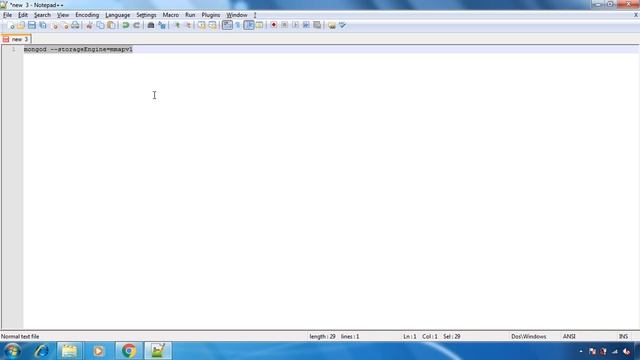This screenshot has height=360, width=640.
Task: Click the Close All toolbar icon
Action: coord(65,25)
